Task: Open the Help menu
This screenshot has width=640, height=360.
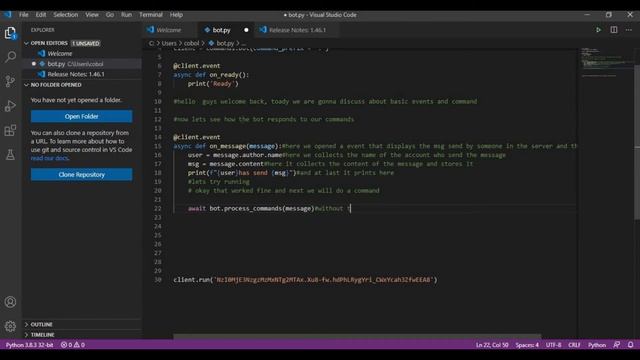Action: (x=176, y=15)
